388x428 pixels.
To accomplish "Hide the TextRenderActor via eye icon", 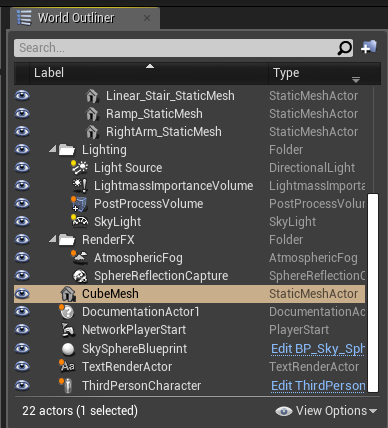I will (22, 366).
